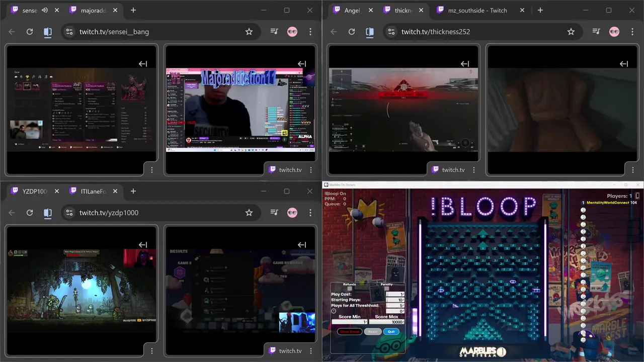Enable the Penalty checkbox

387,289
